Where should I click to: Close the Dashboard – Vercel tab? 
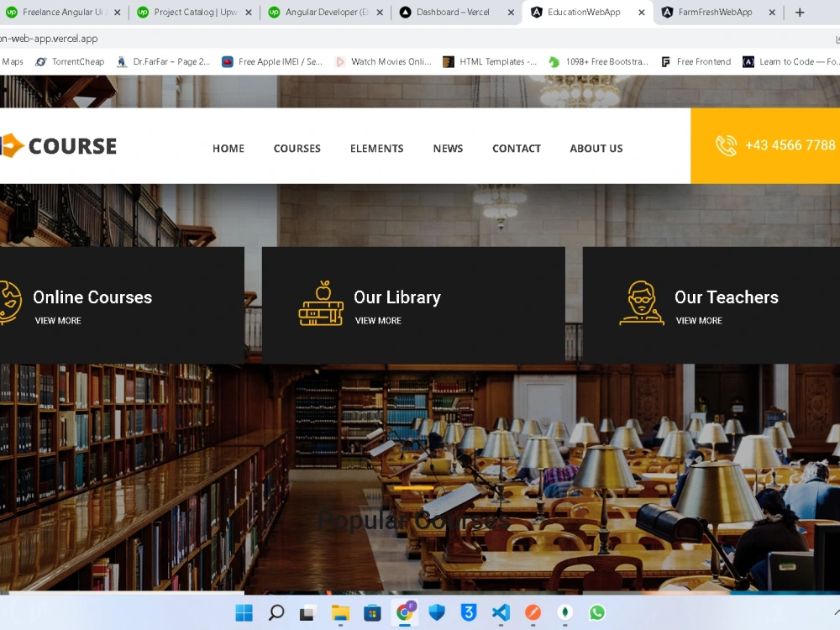point(511,13)
